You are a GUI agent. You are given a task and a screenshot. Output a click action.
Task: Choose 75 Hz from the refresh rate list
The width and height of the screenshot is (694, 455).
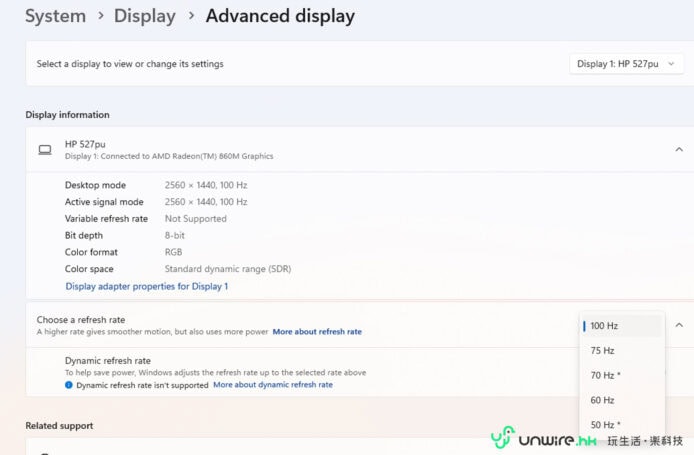point(602,351)
